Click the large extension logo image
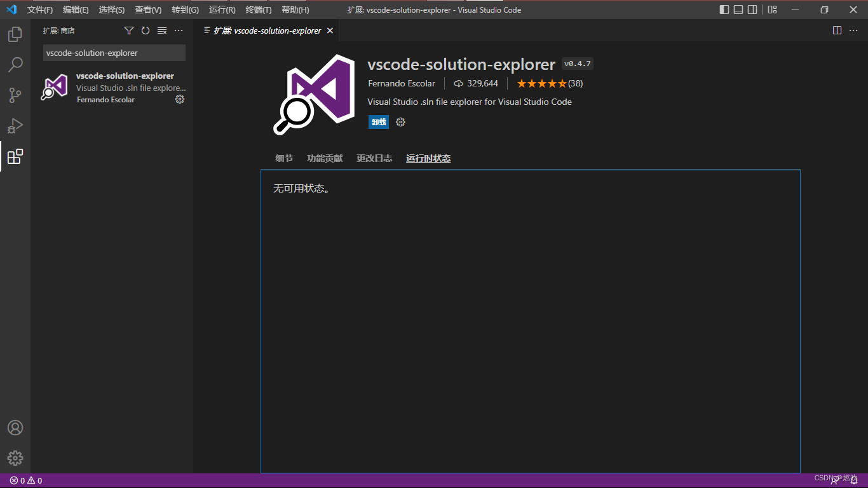The width and height of the screenshot is (868, 488). coord(315,94)
